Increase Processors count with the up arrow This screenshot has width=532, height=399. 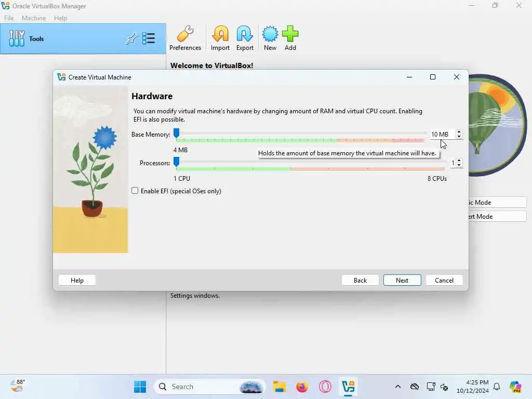coord(459,161)
